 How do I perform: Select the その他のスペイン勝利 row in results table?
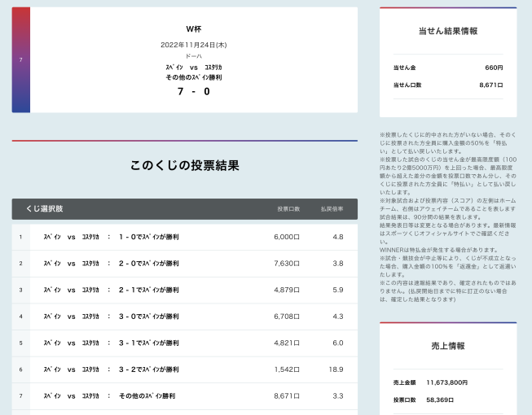click(185, 395)
